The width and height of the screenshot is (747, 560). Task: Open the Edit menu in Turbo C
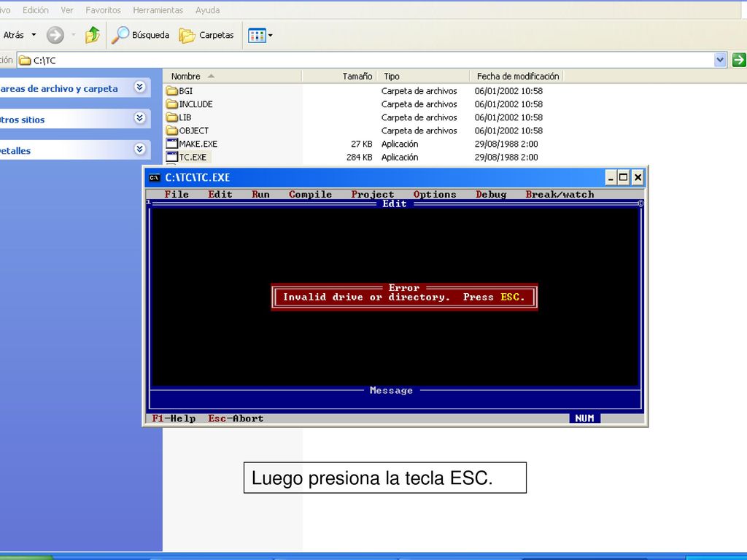(x=220, y=194)
